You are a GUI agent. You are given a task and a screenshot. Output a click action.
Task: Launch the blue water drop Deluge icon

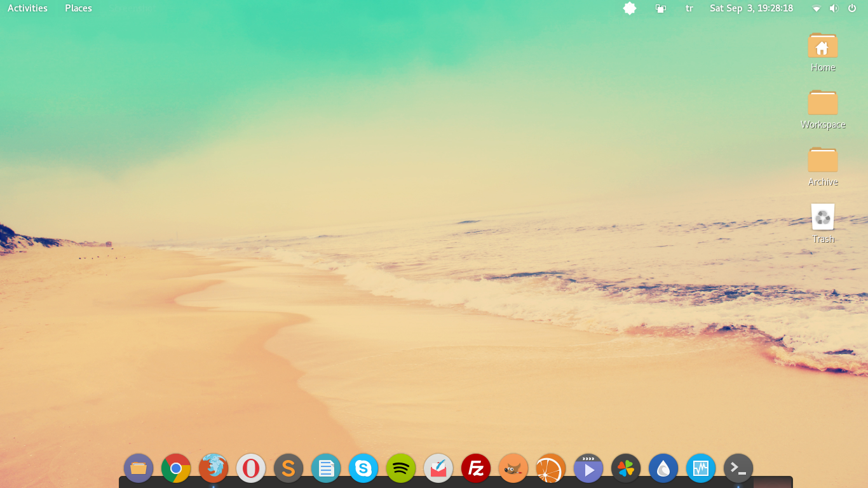(x=663, y=468)
